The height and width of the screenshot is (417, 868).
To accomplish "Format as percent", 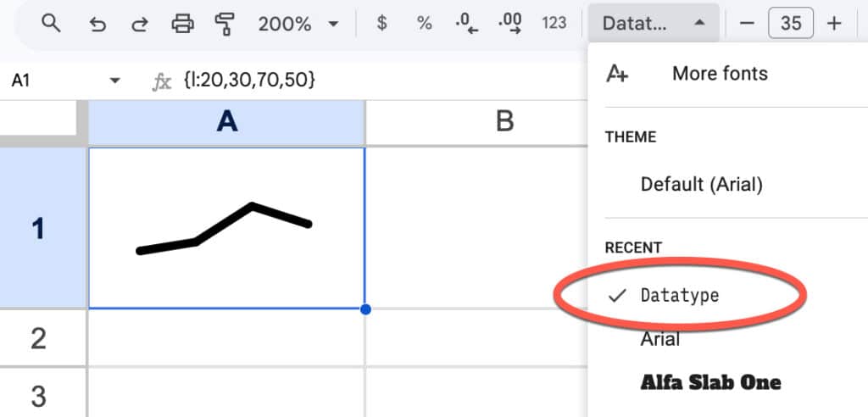I will click(x=424, y=23).
